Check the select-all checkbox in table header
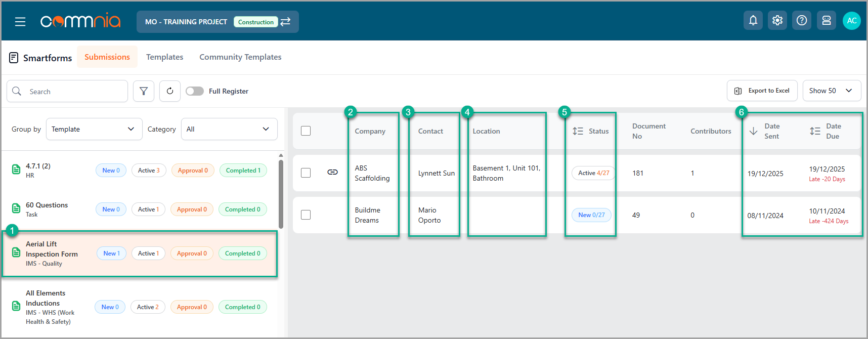 tap(306, 131)
